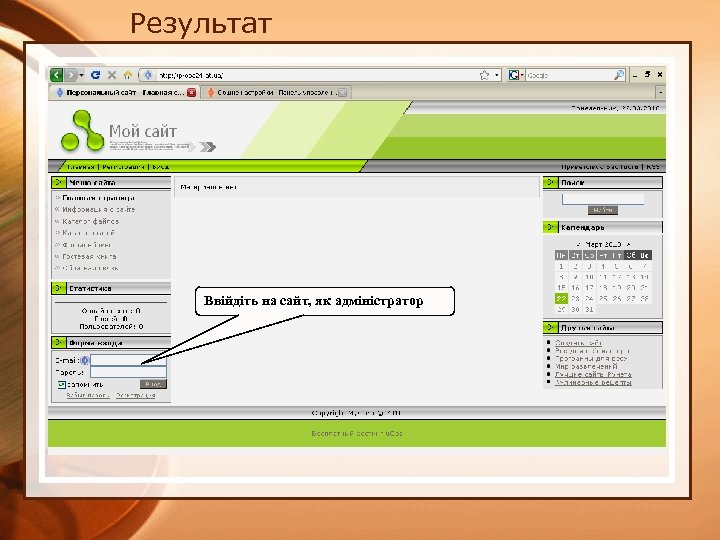Click the grey Вход login button
This screenshot has width=720, height=540.
click(x=153, y=384)
